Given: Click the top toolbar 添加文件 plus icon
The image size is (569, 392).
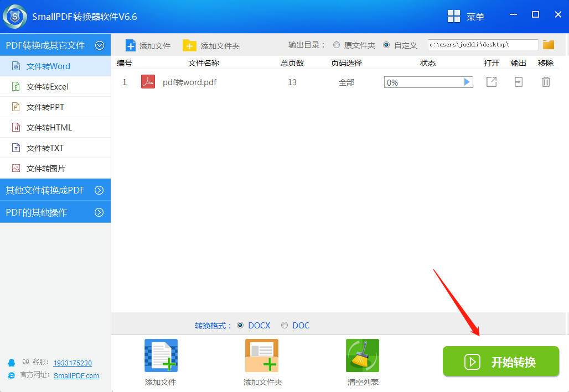Looking at the screenshot, I should pos(131,45).
